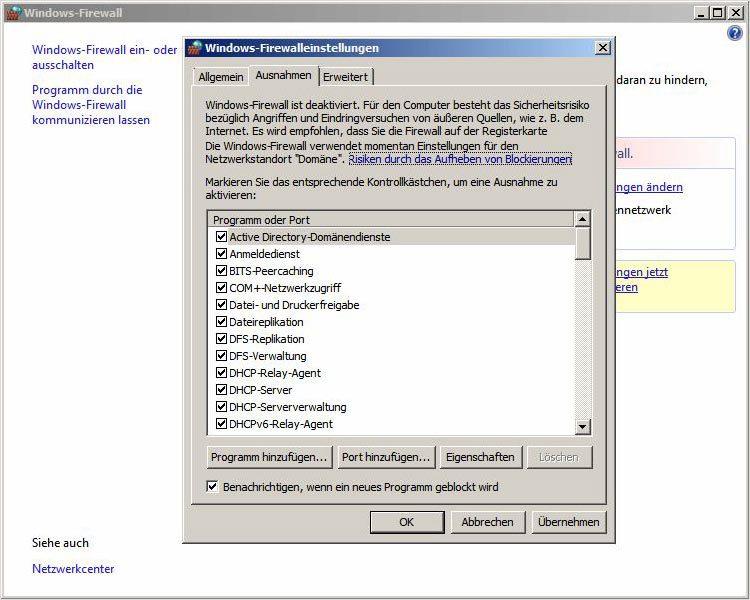
Task: Click the Programm oder Port column header
Action: (x=390, y=219)
